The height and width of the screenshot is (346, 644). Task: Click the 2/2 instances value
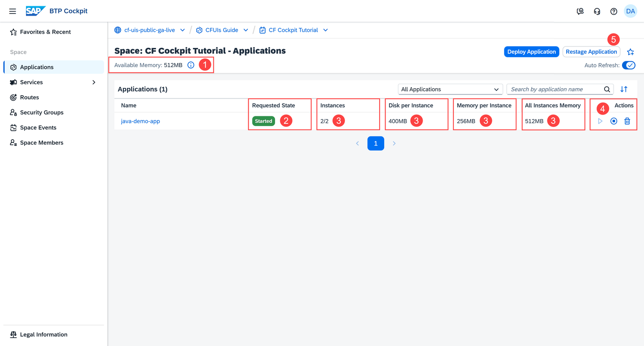tap(325, 121)
